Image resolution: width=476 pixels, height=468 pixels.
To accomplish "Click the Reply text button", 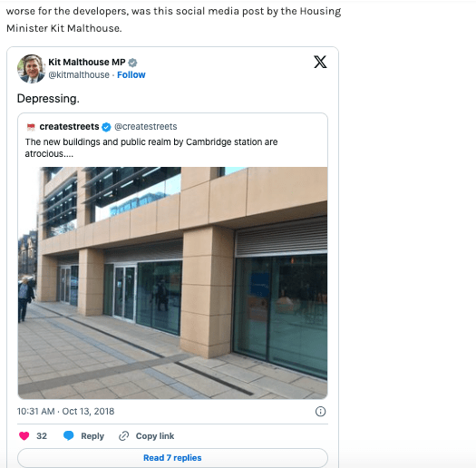I will [x=92, y=436].
